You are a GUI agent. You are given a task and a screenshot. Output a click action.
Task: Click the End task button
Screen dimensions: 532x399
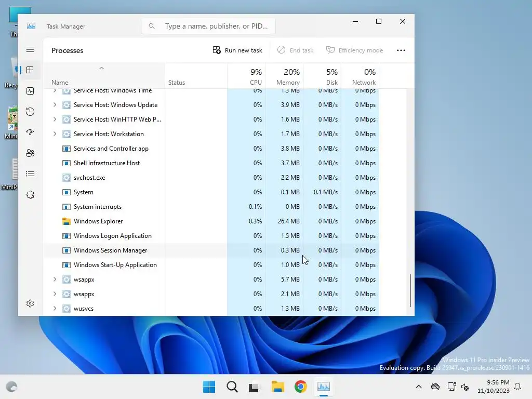[x=295, y=50]
